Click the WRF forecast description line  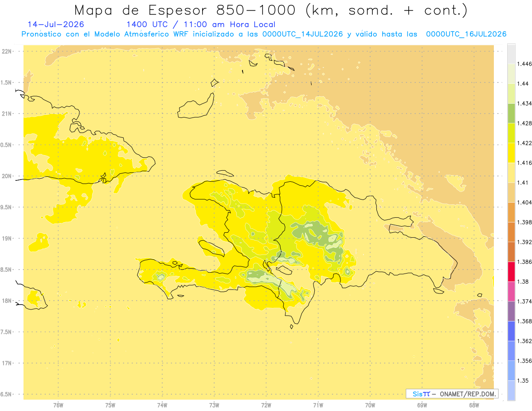click(x=264, y=34)
